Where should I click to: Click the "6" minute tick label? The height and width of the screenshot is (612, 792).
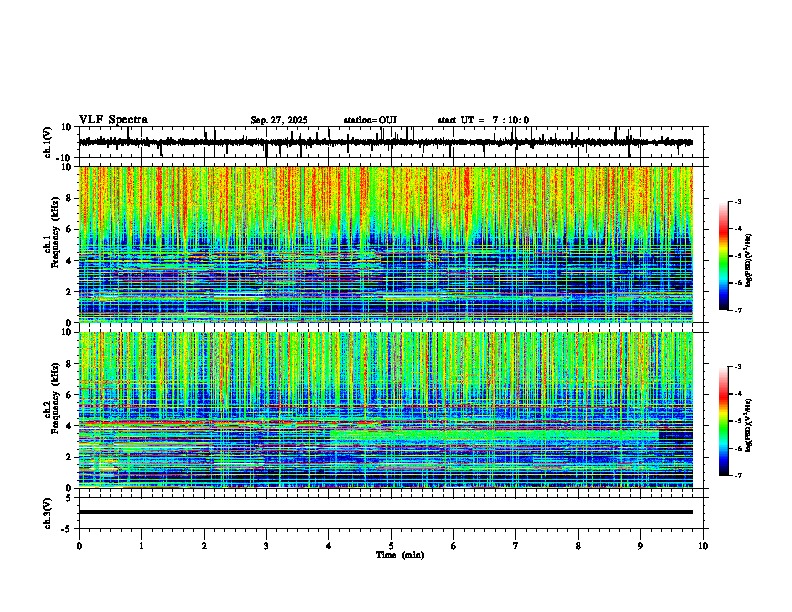(454, 546)
